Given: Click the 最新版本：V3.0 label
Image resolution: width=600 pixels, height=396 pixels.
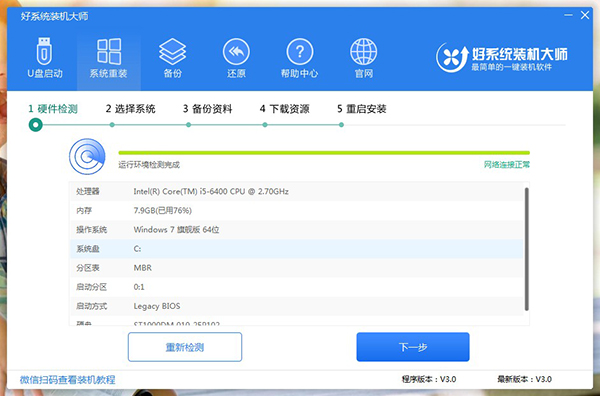Looking at the screenshot, I should (x=524, y=380).
